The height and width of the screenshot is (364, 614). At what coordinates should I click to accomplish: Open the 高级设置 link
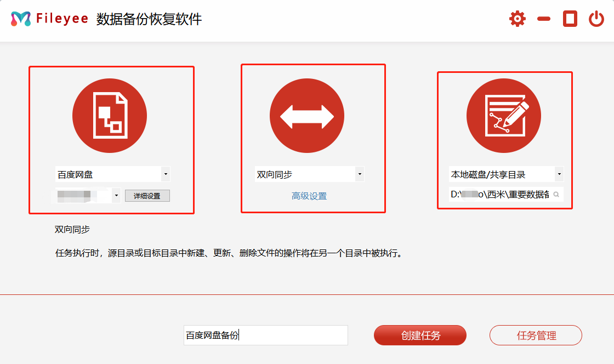click(x=309, y=196)
